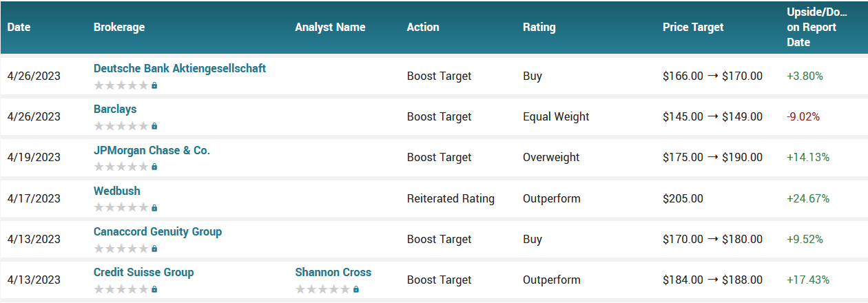Visit the Wedbush brokerage link
This screenshot has width=868, height=303.
pos(117,191)
